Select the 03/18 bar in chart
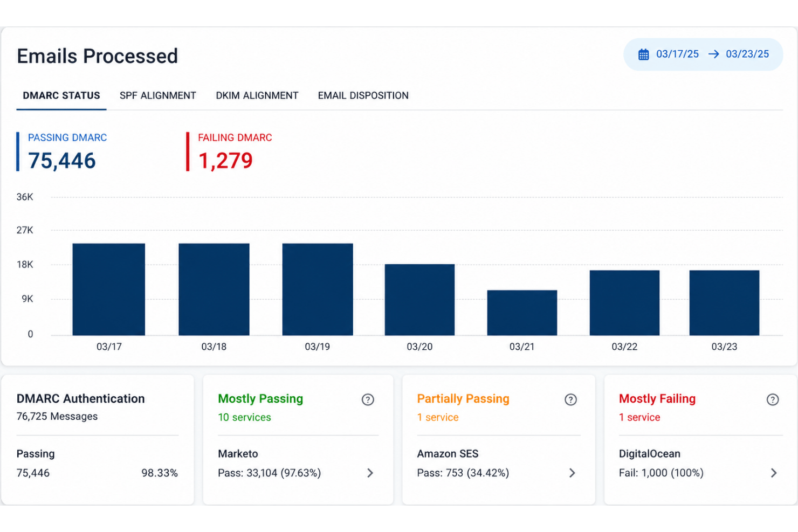 pos(214,289)
